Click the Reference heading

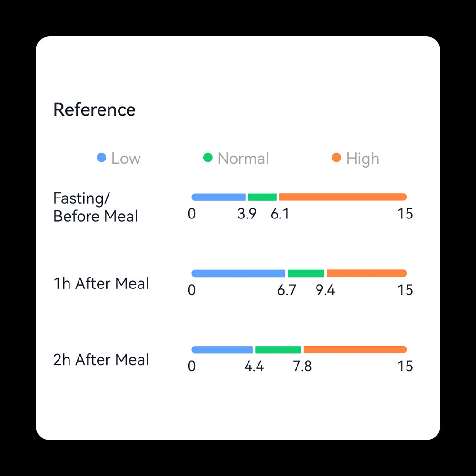click(x=94, y=109)
